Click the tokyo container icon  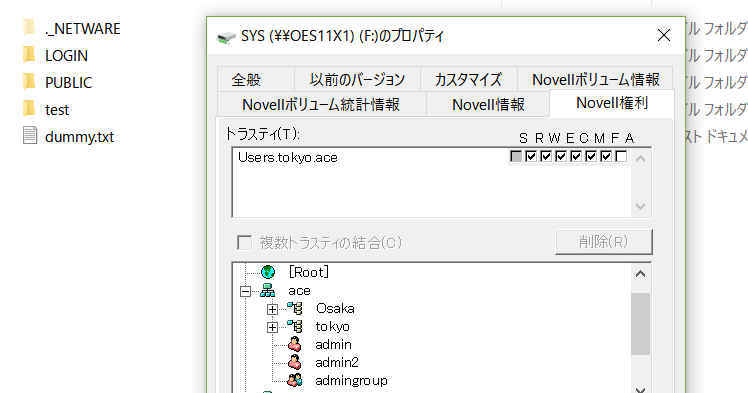coord(295,327)
